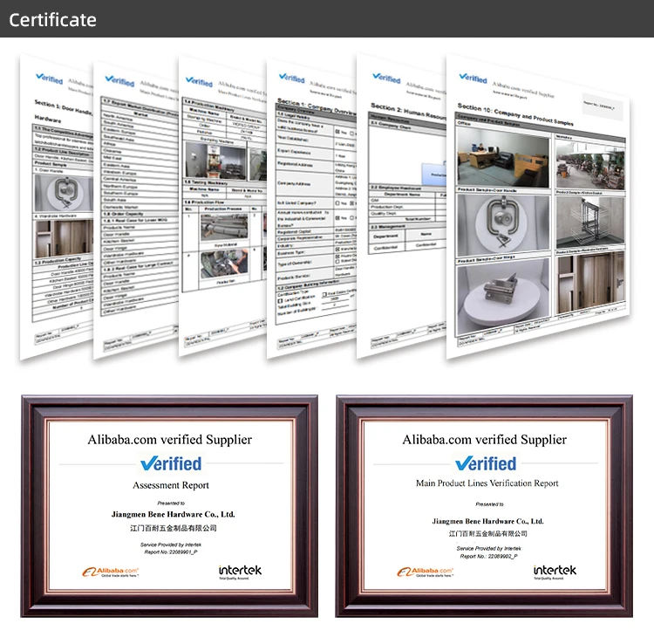Select raw material photo in Production Flow table
Viewport: 654px width, 644px height.
[x=224, y=227]
